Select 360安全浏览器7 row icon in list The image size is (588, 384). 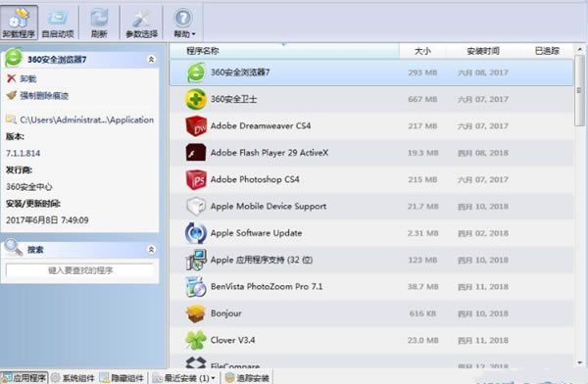pos(196,72)
